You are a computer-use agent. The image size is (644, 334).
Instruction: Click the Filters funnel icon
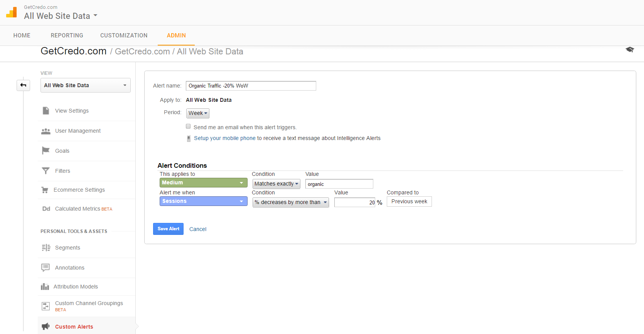coord(46,171)
